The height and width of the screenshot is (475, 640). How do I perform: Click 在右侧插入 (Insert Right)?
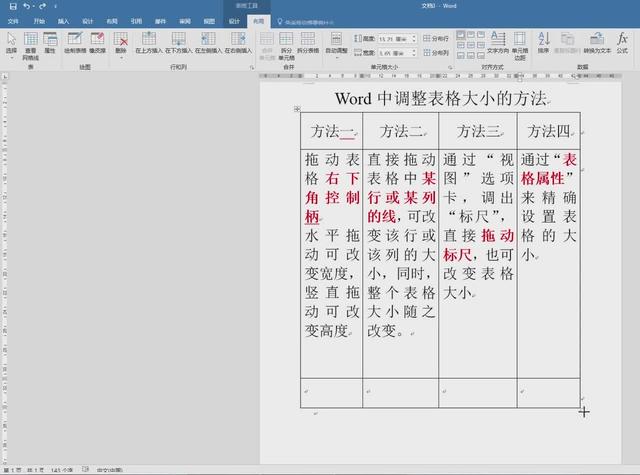click(x=238, y=43)
